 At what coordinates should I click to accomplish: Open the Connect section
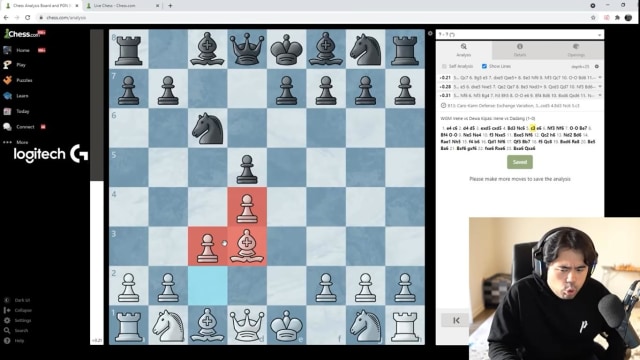coord(24,127)
